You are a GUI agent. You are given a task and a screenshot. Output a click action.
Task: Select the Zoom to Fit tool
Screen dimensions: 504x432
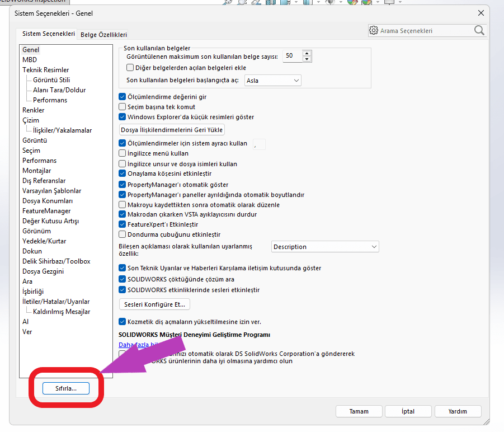[227, 3]
